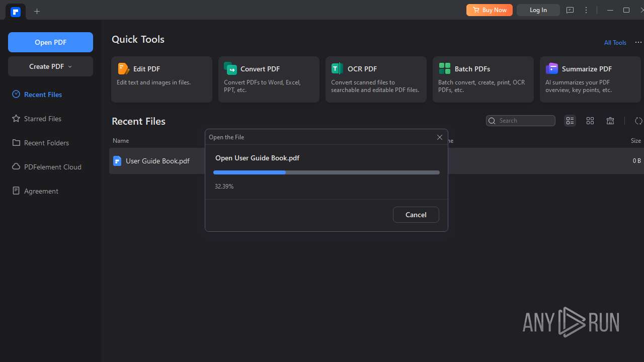
Task: Click the OCR PDF tool icon
Action: tap(337, 69)
